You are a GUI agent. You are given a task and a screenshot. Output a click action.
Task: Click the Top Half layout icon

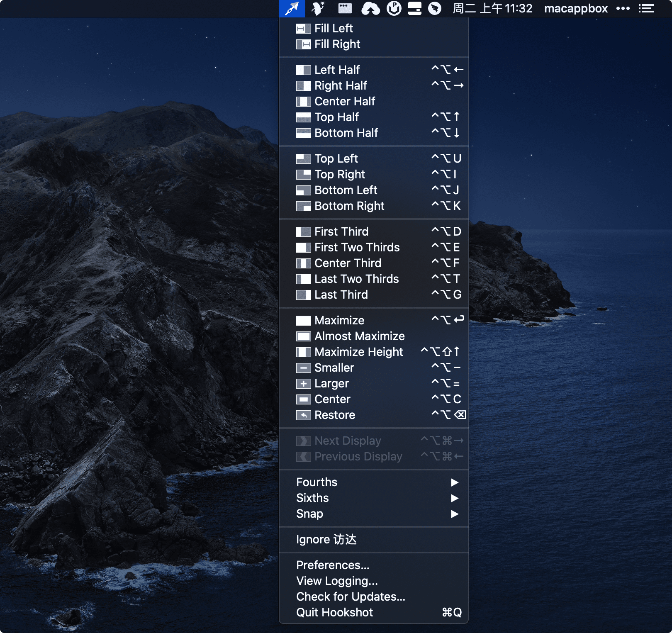click(303, 117)
